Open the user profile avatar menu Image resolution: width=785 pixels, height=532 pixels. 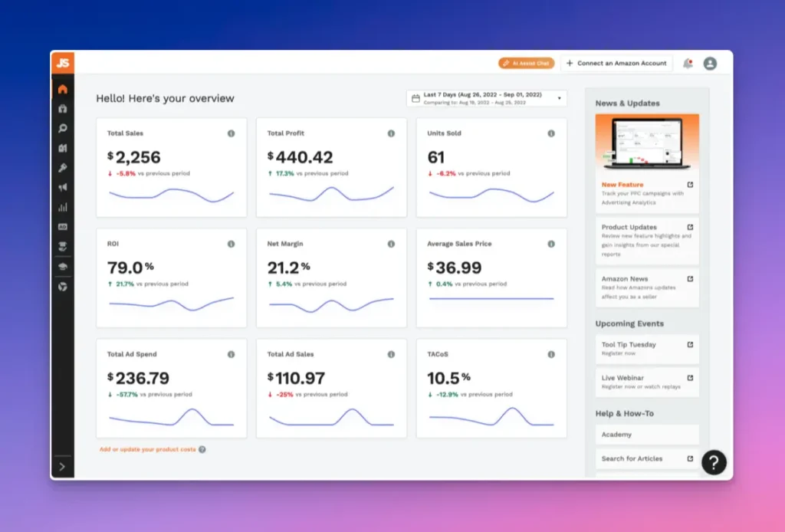(x=710, y=64)
